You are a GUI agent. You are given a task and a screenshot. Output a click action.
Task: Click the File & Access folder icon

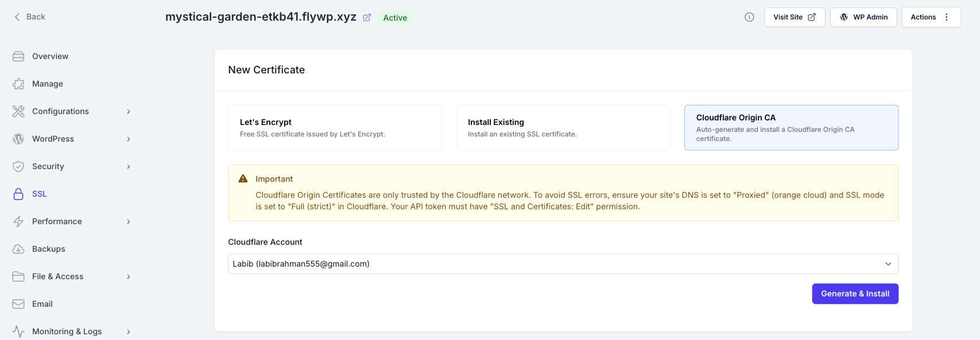18,276
